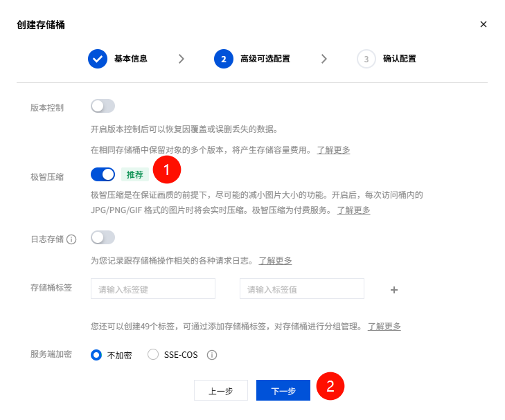Go back with the 上一步 button
Viewport: 505px width, 420px height.
[x=221, y=390]
